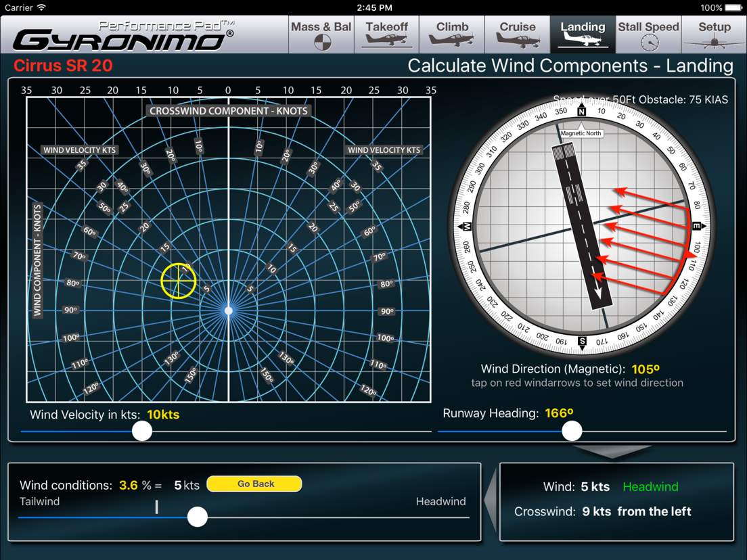Tap the hint about tapping red windarrows
The width and height of the screenshot is (747, 560).
tap(577, 383)
